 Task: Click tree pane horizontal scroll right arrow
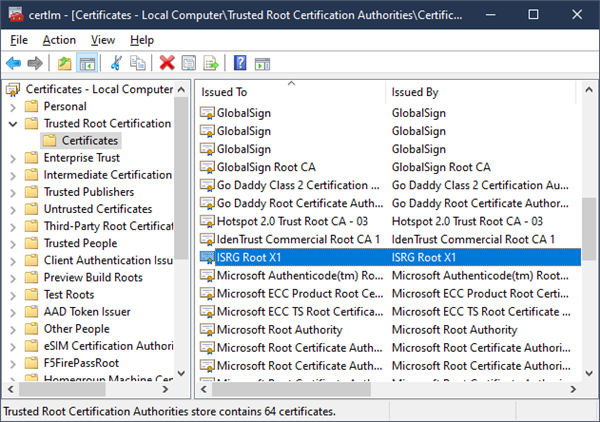(165, 389)
